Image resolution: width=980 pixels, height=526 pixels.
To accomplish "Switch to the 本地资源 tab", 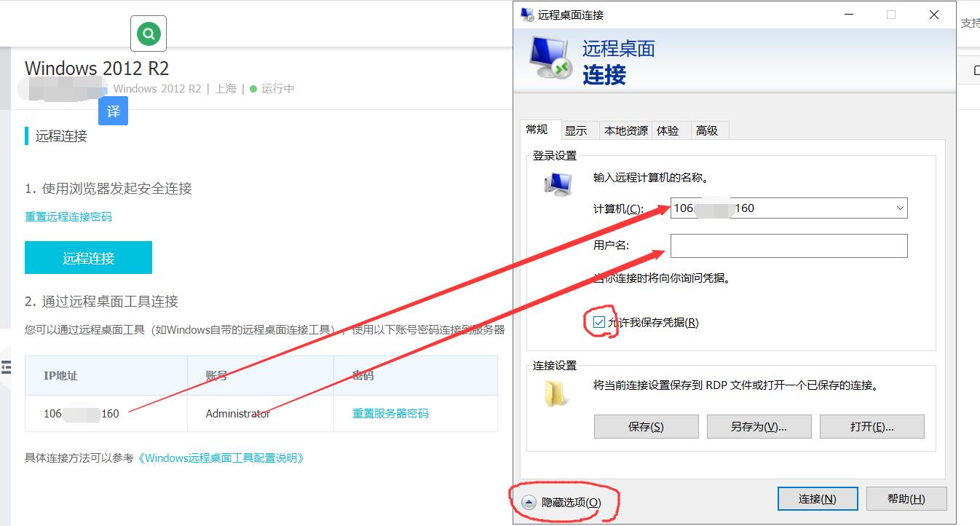I will tap(625, 130).
